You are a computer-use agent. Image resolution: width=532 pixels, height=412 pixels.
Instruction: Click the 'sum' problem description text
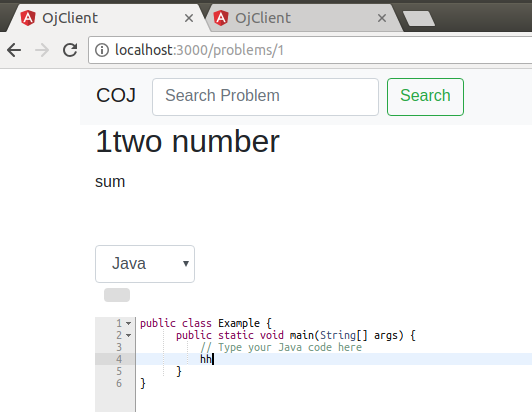(x=110, y=182)
